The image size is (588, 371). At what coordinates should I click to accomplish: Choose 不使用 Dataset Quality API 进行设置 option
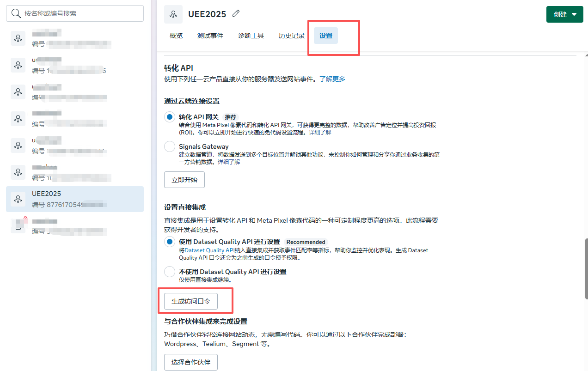point(170,272)
